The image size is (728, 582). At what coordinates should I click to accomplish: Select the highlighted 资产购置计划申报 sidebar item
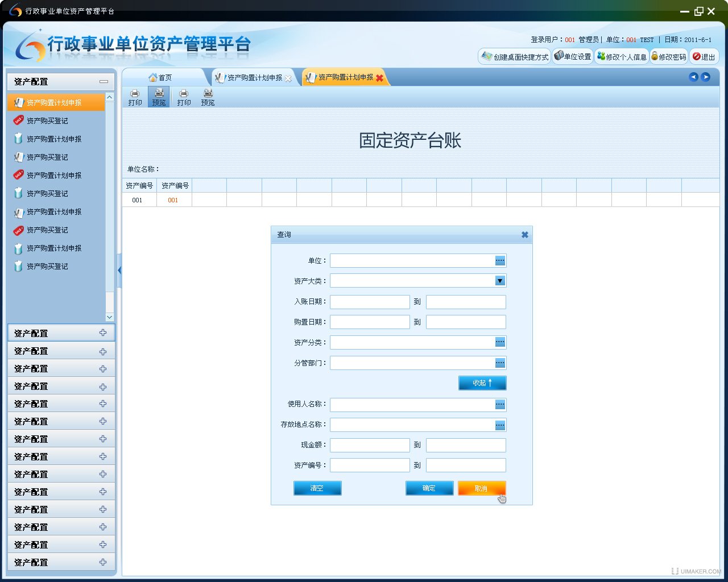56,102
